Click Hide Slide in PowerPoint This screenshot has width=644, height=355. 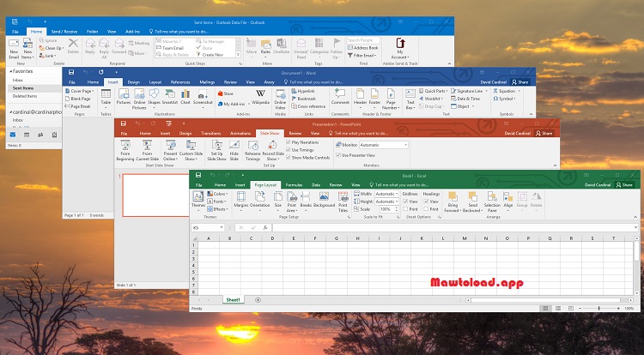click(234, 150)
